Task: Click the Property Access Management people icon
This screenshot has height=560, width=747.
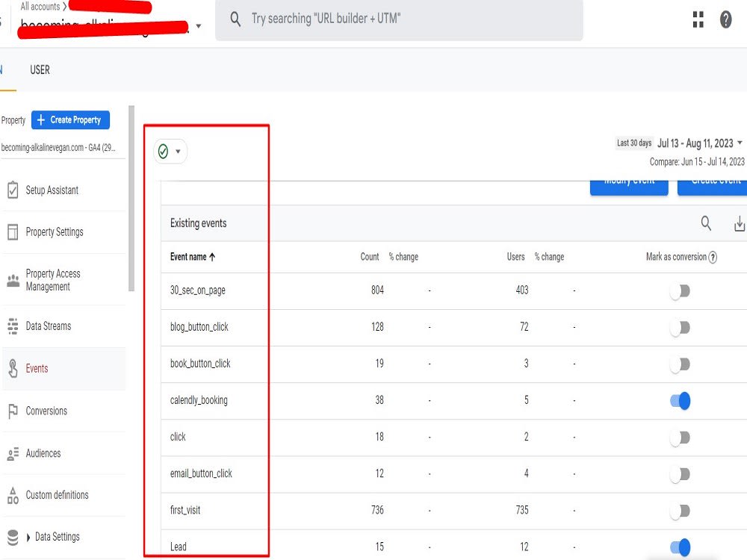Action: [13, 280]
